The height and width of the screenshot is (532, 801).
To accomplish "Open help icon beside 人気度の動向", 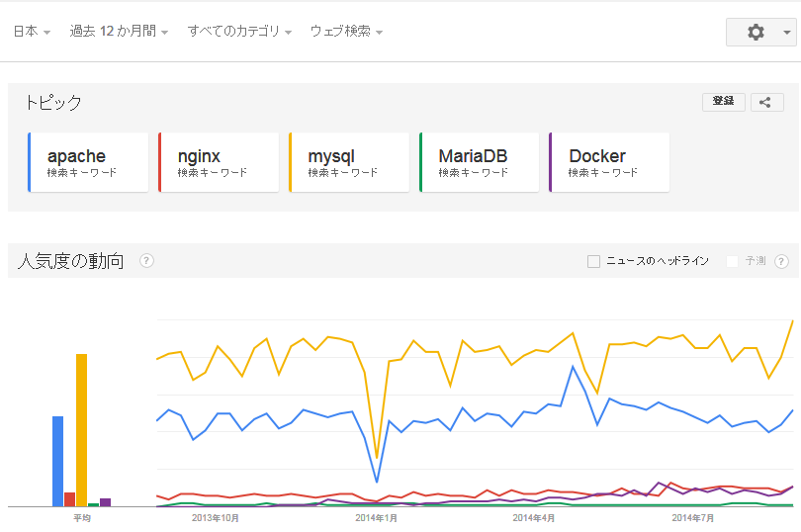I will pos(147,261).
